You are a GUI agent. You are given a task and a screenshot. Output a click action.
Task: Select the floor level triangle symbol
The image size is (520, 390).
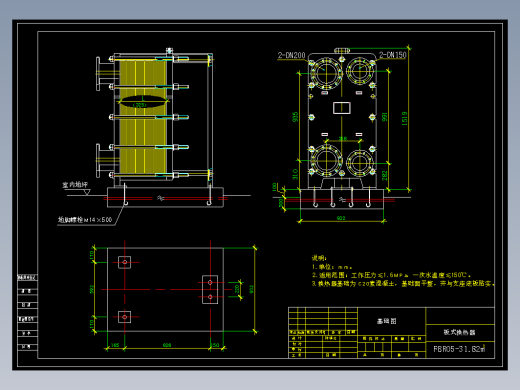[x=87, y=192]
